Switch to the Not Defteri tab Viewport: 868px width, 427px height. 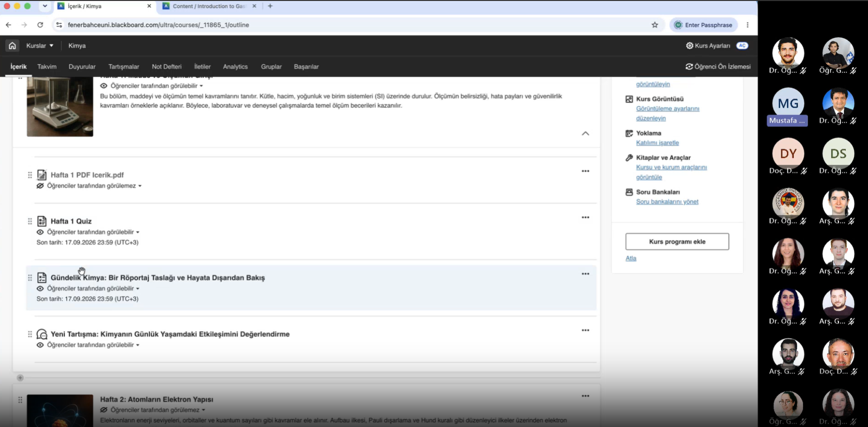(167, 67)
